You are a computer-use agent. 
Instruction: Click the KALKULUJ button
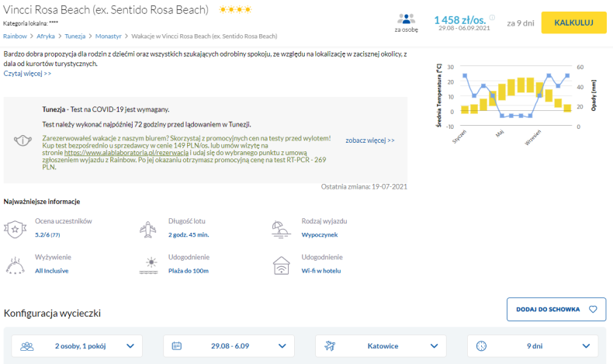coord(573,23)
